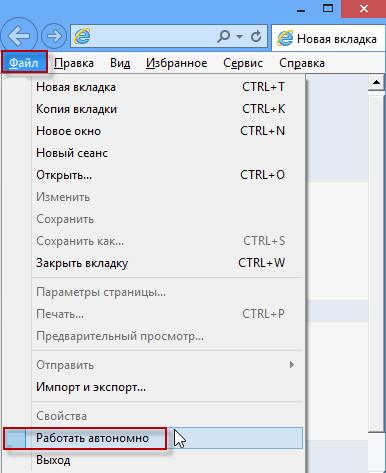Screen dimensions: 386x473
Task: Maximize the Internet Explorer window
Action: click(x=328, y=9)
